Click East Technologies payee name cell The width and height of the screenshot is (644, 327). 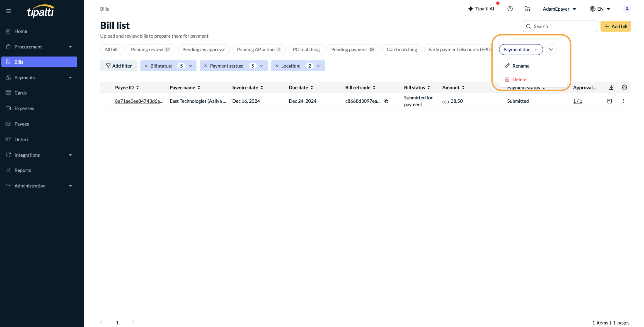click(x=198, y=101)
